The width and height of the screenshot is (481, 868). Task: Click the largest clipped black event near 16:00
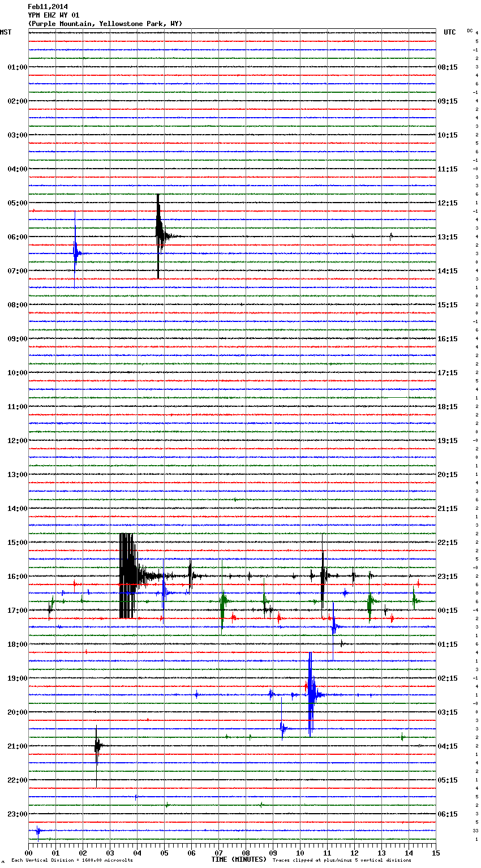(128, 576)
